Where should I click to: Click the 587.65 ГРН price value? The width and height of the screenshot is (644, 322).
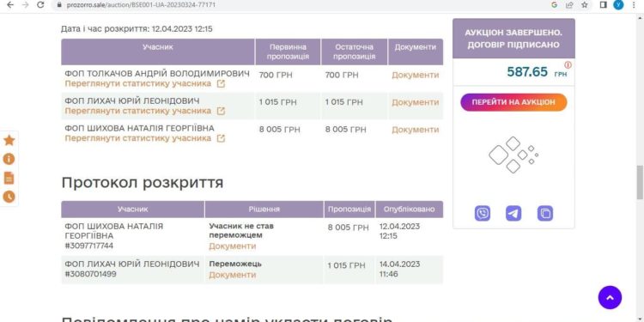click(537, 72)
